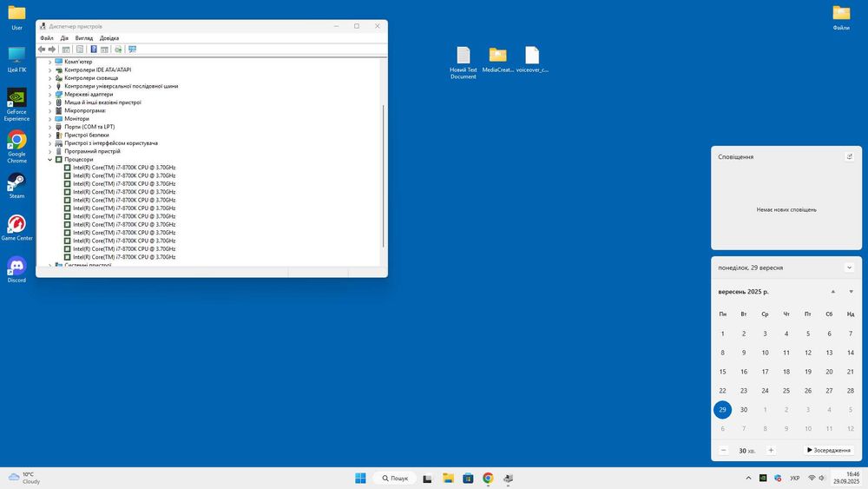Decrease focus time with minus button

click(x=724, y=450)
